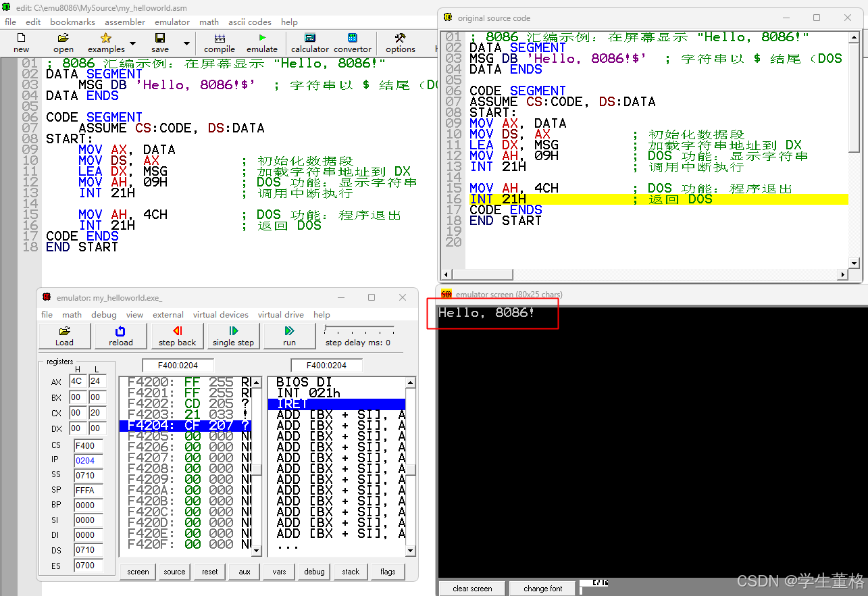The image size is (868, 596).
Task: Click the stack button in emulator
Action: point(351,572)
